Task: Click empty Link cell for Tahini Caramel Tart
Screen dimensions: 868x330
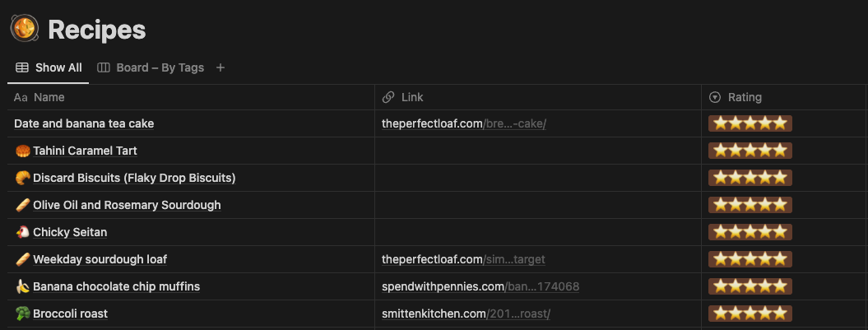Action: click(538, 151)
